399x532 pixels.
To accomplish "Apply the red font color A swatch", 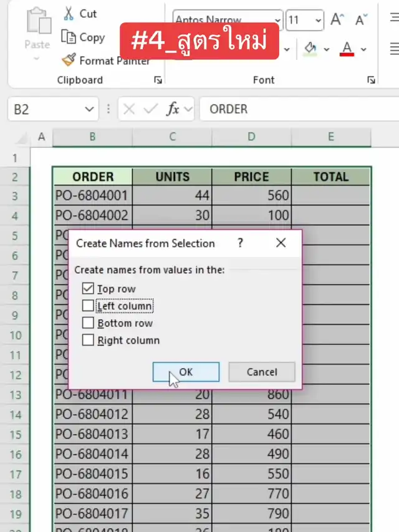I will click(347, 48).
